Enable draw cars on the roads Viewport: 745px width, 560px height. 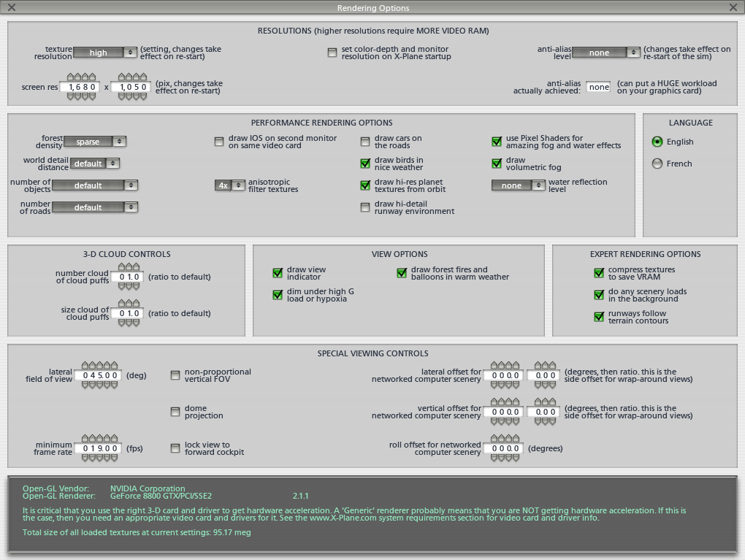pyautogui.click(x=365, y=142)
